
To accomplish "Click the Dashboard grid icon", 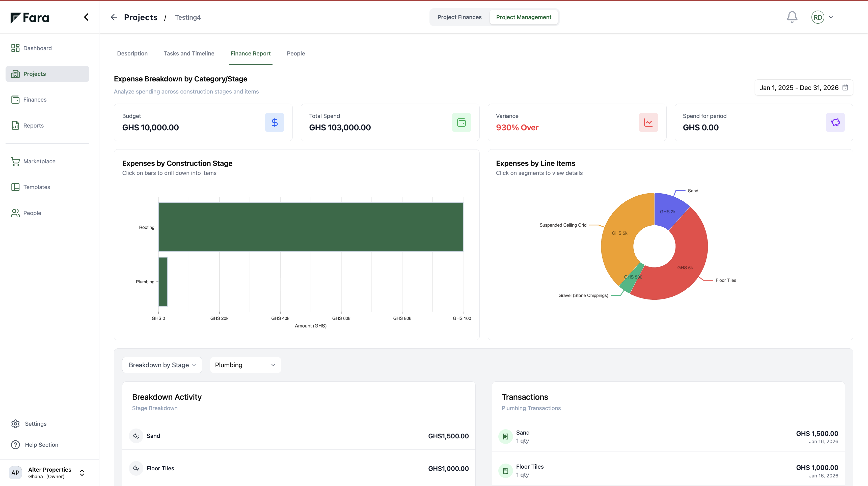I will [15, 48].
